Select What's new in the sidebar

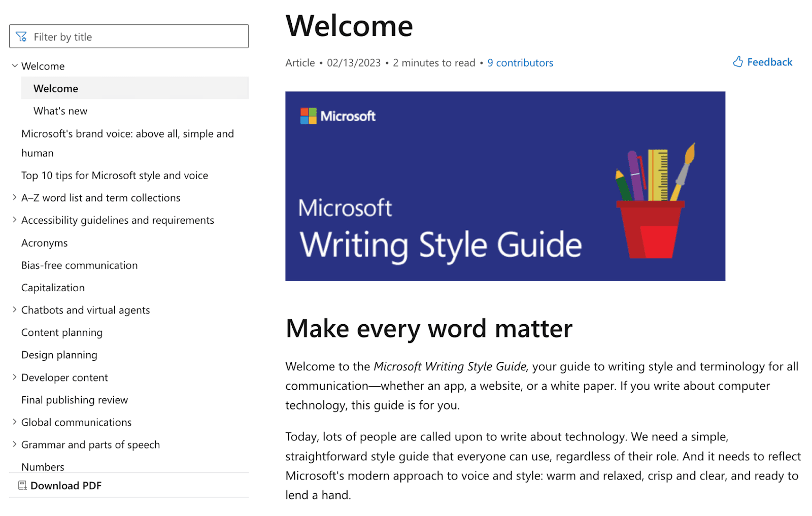click(x=60, y=111)
